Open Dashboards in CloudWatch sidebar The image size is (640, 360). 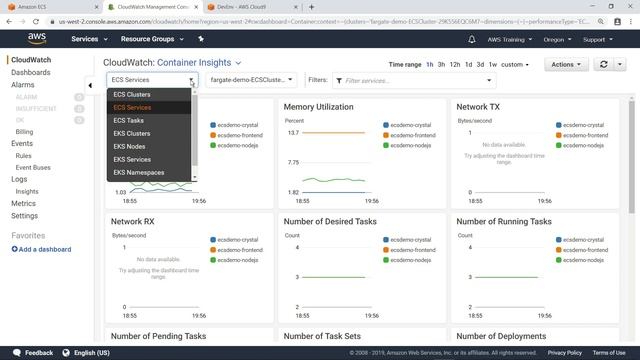(31, 72)
